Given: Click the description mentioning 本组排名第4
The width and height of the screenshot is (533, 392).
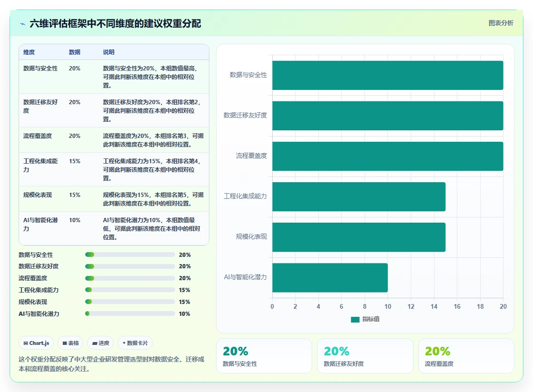Looking at the screenshot, I should point(152,169).
